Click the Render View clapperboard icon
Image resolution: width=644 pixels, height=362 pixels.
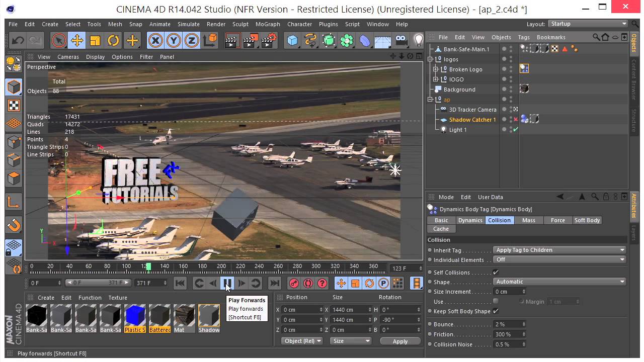[x=232, y=40]
